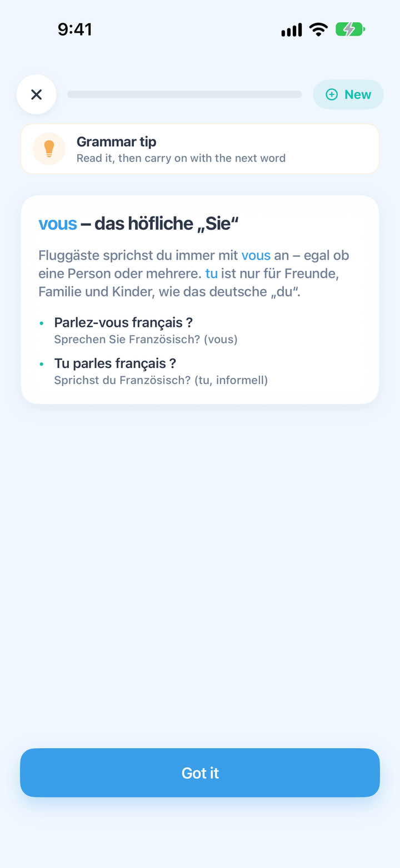Tap translation 'Sprechen Sie Französisch? (vous)'
The height and width of the screenshot is (868, 400).
[x=146, y=339]
